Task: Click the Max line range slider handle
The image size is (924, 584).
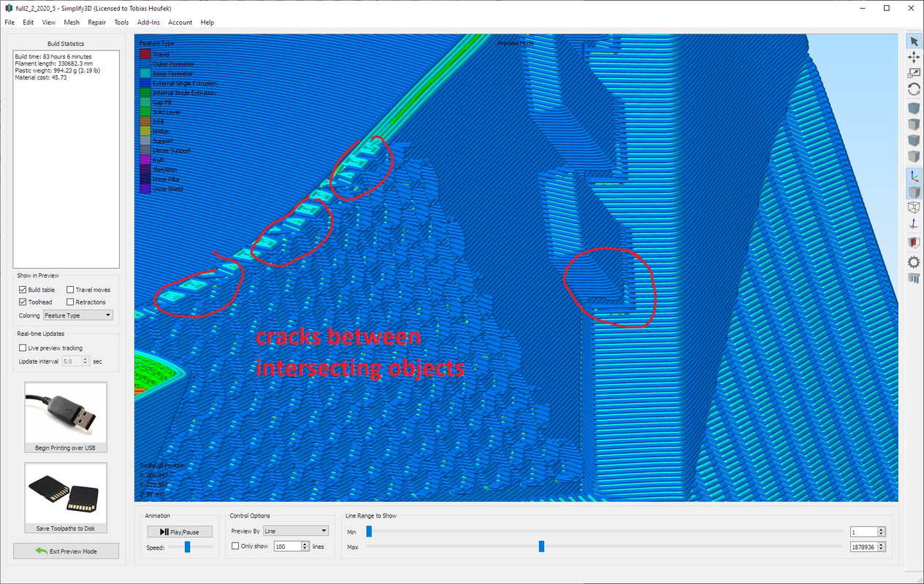Action: pyautogui.click(x=541, y=546)
